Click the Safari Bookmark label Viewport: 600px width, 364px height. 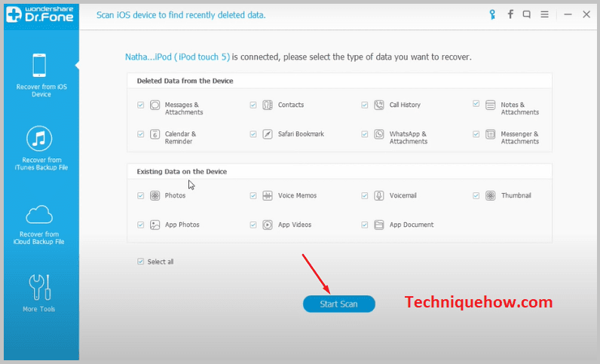301,134
